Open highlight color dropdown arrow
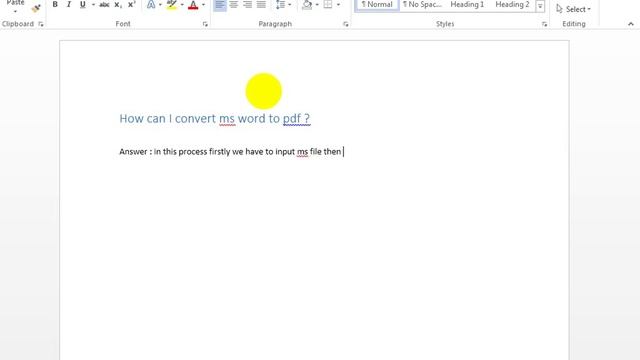640x360 pixels. coord(182,5)
